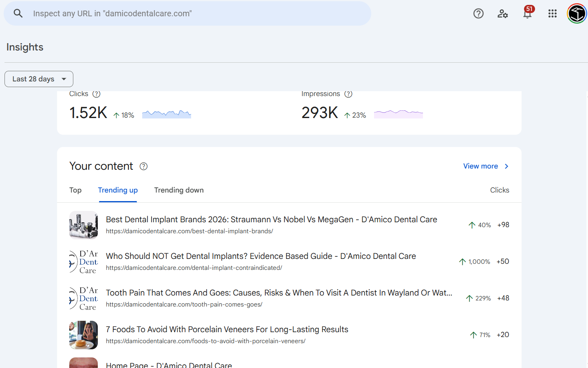Open the help question mark icon in header

tap(478, 13)
